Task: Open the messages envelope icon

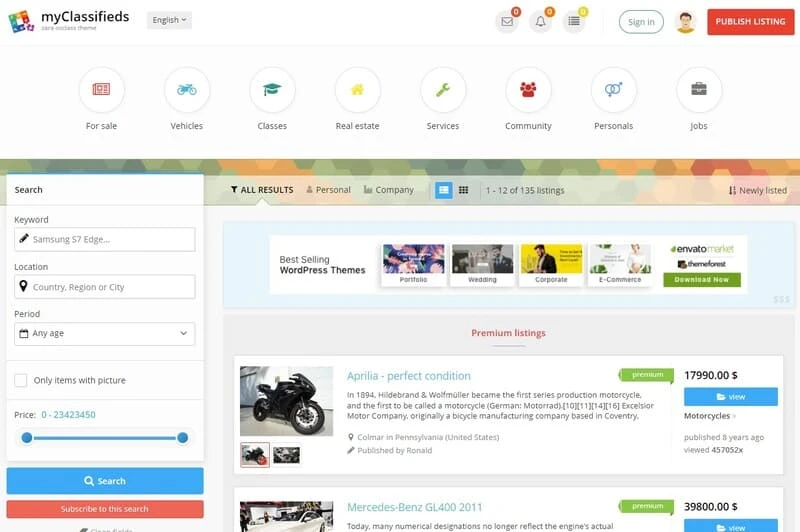Action: 507,21
